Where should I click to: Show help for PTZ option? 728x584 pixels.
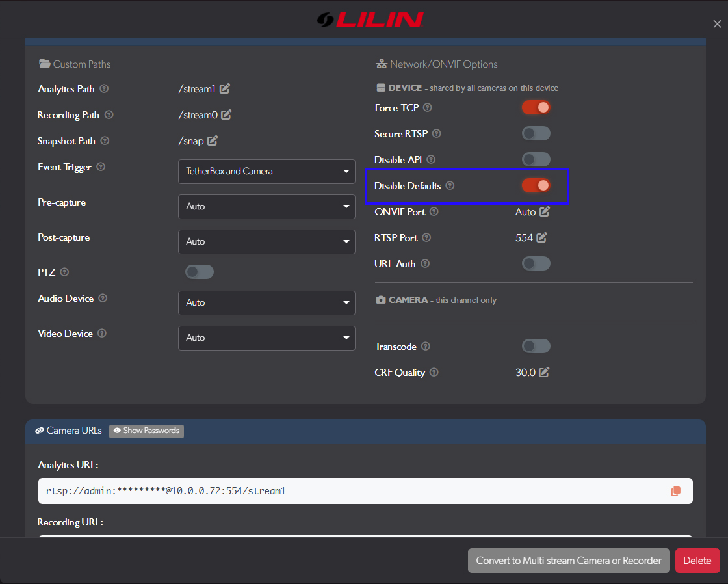(x=64, y=272)
